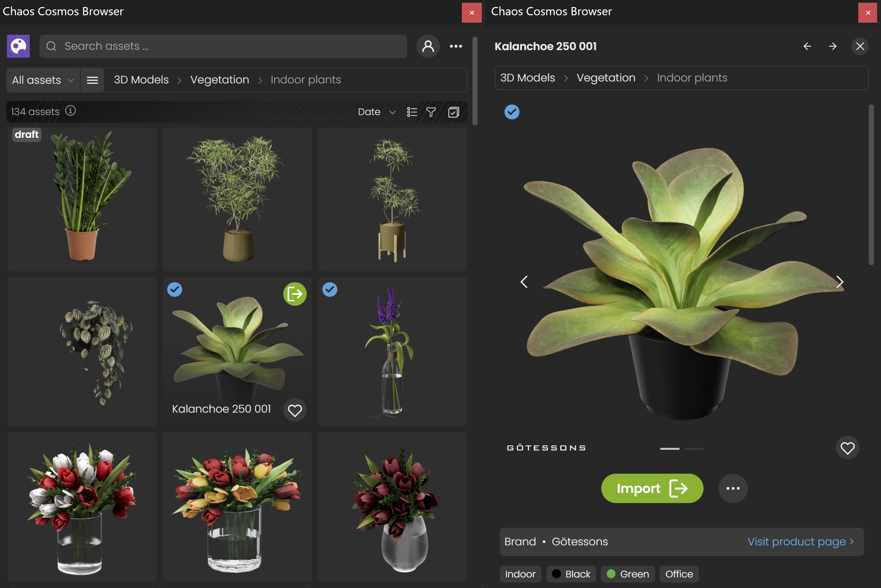This screenshot has width=881, height=588.
Task: Select Indoor plants in details breadcrumb
Action: coord(692,78)
